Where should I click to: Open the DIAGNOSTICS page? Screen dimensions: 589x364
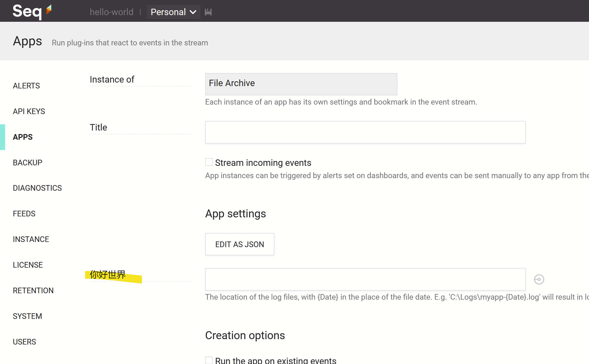[37, 188]
